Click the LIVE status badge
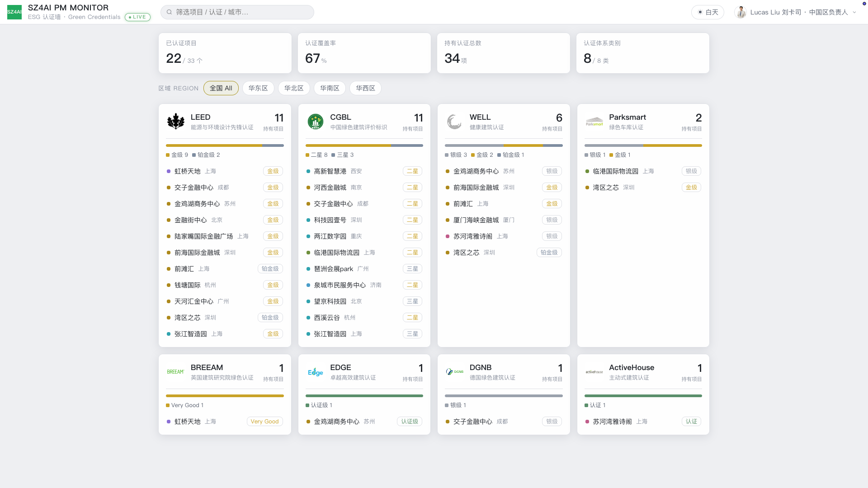 (x=137, y=17)
